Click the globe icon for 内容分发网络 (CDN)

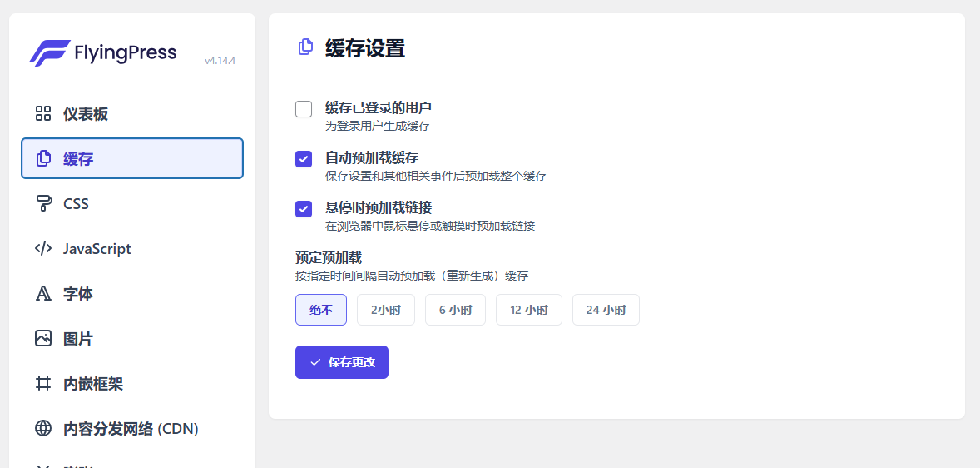(x=43, y=429)
